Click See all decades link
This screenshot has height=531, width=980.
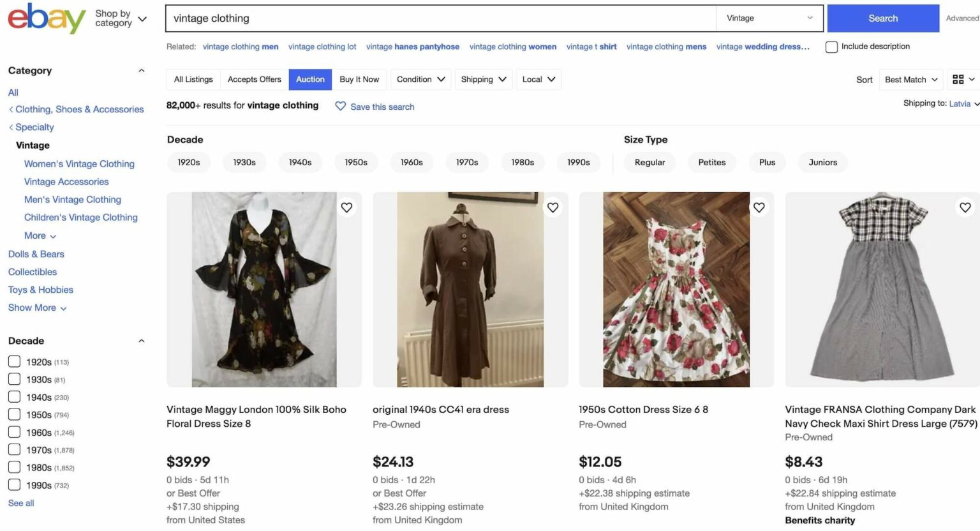click(21, 503)
